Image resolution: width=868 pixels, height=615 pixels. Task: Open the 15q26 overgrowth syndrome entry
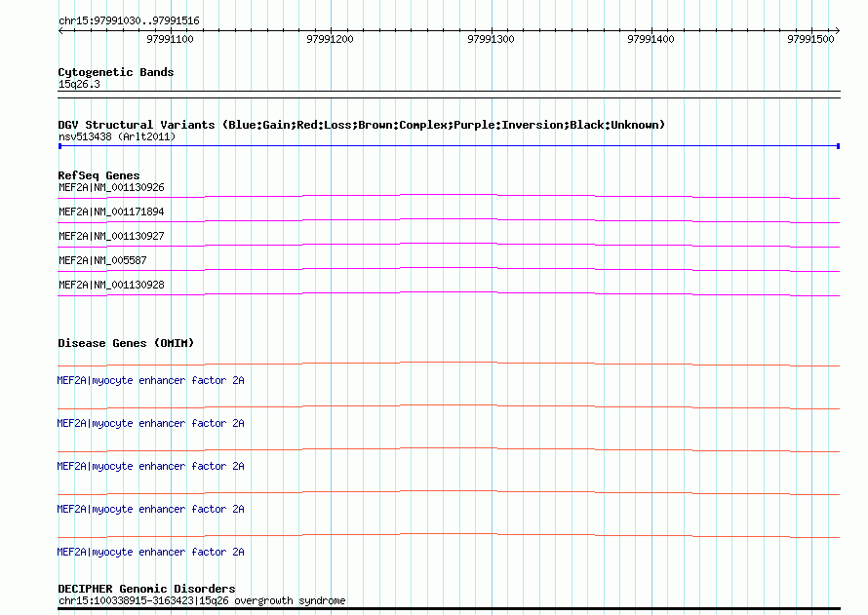coord(202,600)
